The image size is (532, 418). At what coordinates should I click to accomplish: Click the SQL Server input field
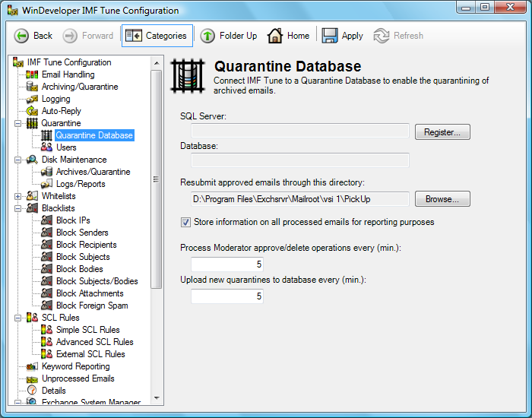(x=300, y=131)
